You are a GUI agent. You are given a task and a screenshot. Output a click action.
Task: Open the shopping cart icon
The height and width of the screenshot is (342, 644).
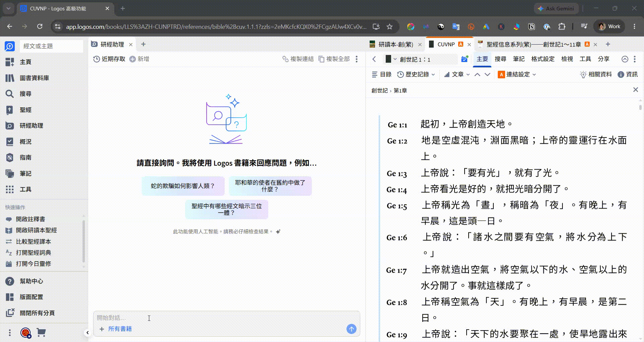tap(41, 333)
